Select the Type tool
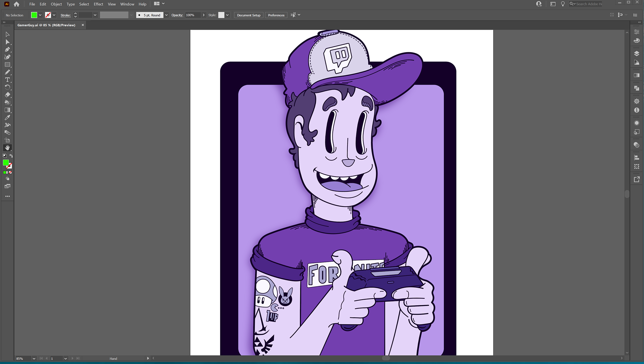This screenshot has height=364, width=644. (x=7, y=80)
